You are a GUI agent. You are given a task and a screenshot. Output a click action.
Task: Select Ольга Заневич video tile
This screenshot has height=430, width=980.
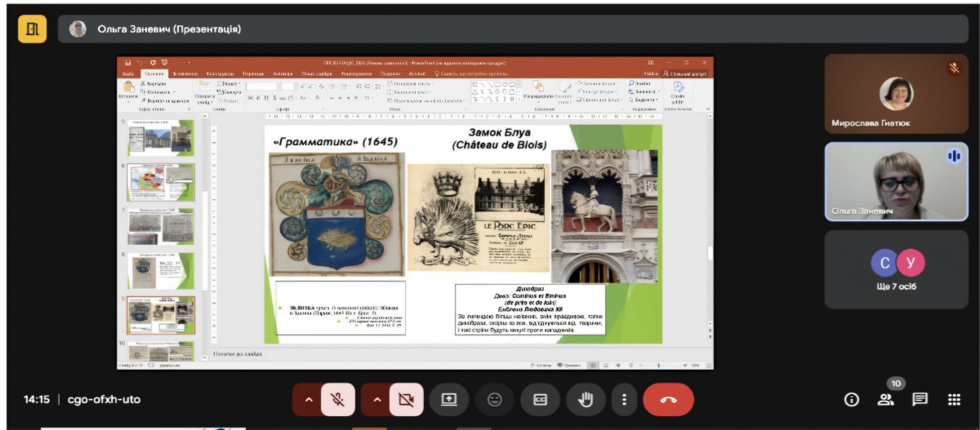click(x=897, y=182)
